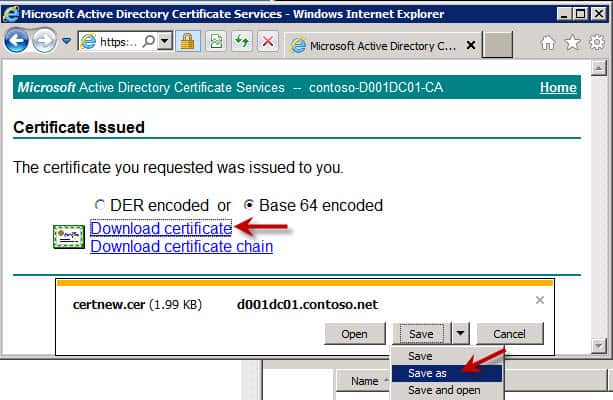The image size is (613, 400).
Task: Expand the Save options dropdown arrow
Action: point(461,334)
